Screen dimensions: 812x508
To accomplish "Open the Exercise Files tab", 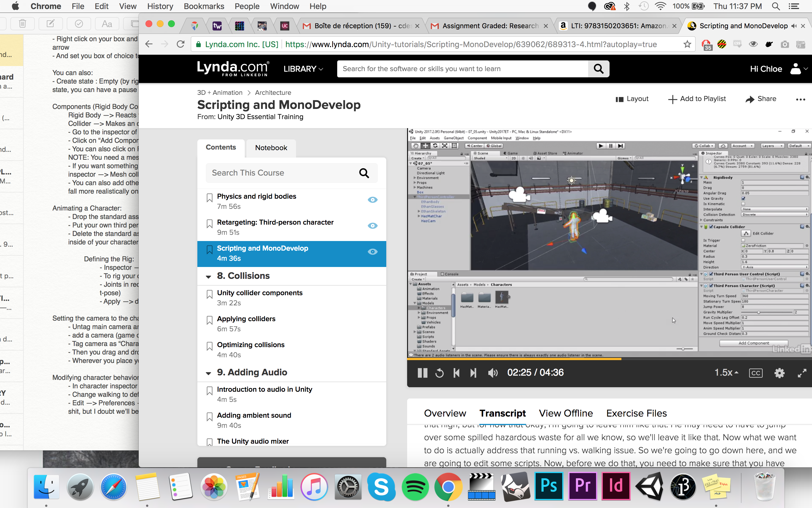I will tap(637, 413).
